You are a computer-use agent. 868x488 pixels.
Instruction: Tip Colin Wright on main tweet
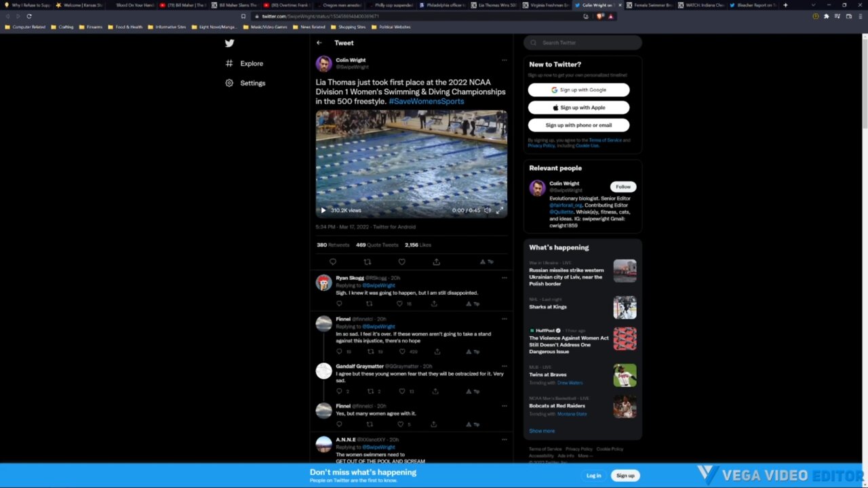click(x=486, y=262)
